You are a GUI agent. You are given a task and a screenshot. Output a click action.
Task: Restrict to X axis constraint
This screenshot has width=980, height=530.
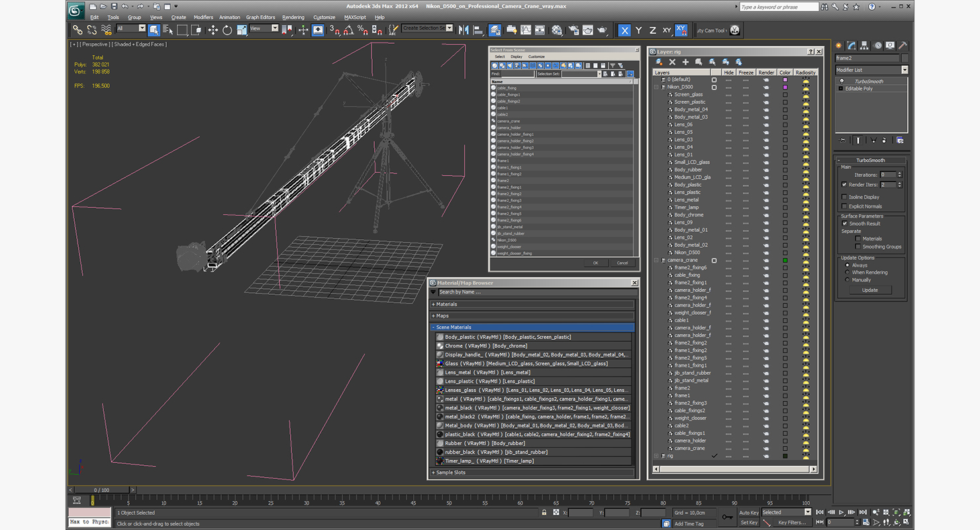point(624,30)
